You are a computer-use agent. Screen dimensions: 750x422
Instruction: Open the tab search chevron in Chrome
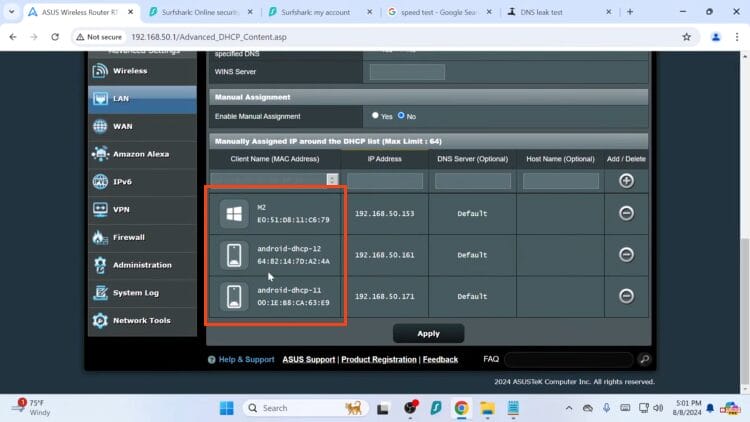coord(11,12)
